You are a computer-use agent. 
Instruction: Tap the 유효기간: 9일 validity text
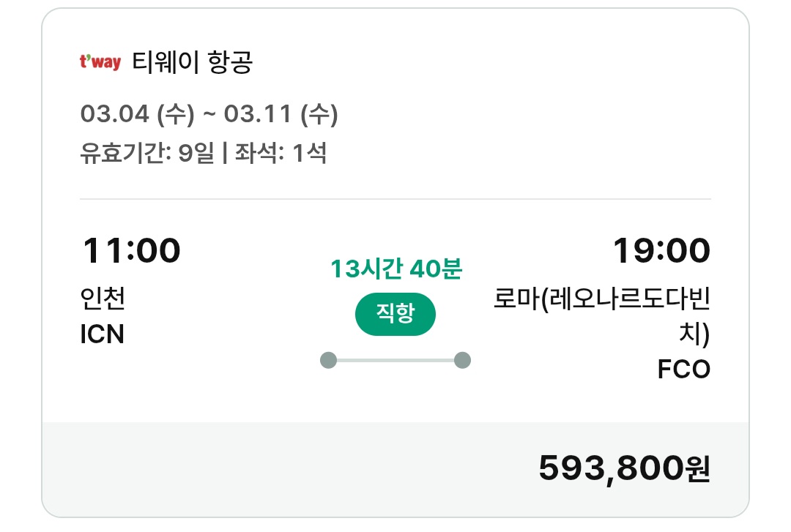point(147,154)
